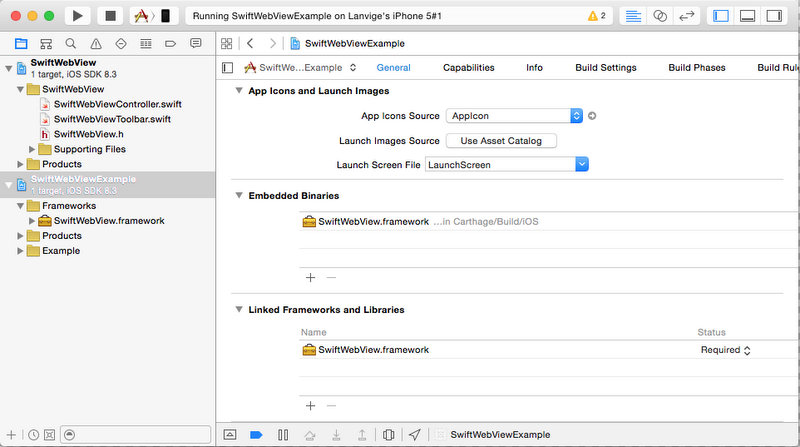Show the Version editor
Viewport: 800px width, 447px height.
click(687, 16)
